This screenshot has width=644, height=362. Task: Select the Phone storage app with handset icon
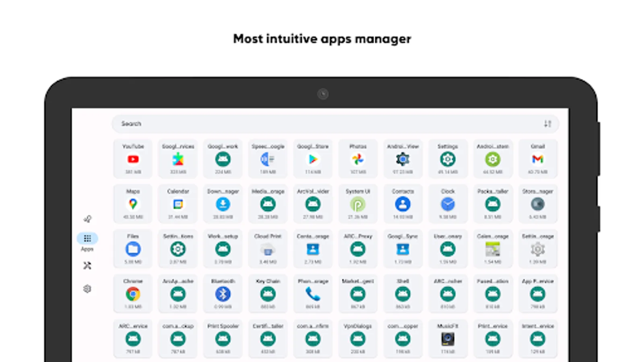click(x=313, y=294)
